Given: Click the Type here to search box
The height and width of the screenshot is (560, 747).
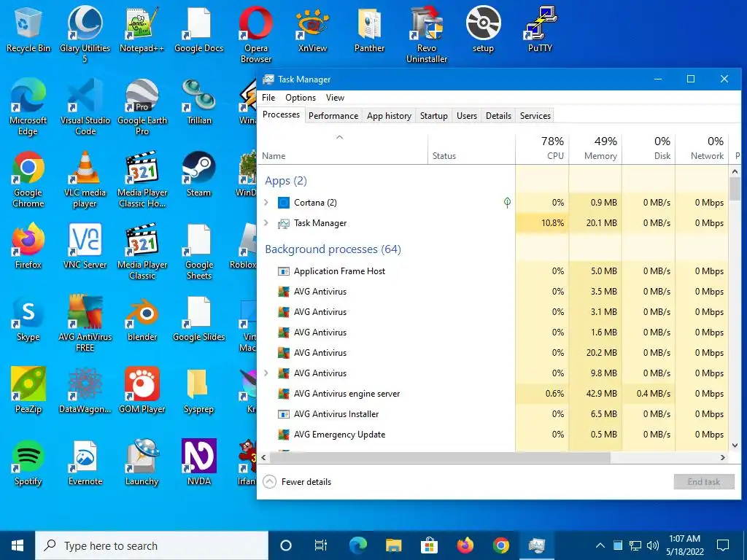Looking at the screenshot, I should click(152, 545).
